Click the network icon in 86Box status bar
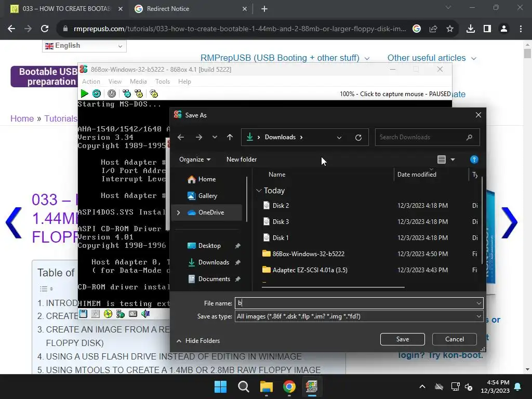Screen dimensions: 532x399 (120, 314)
